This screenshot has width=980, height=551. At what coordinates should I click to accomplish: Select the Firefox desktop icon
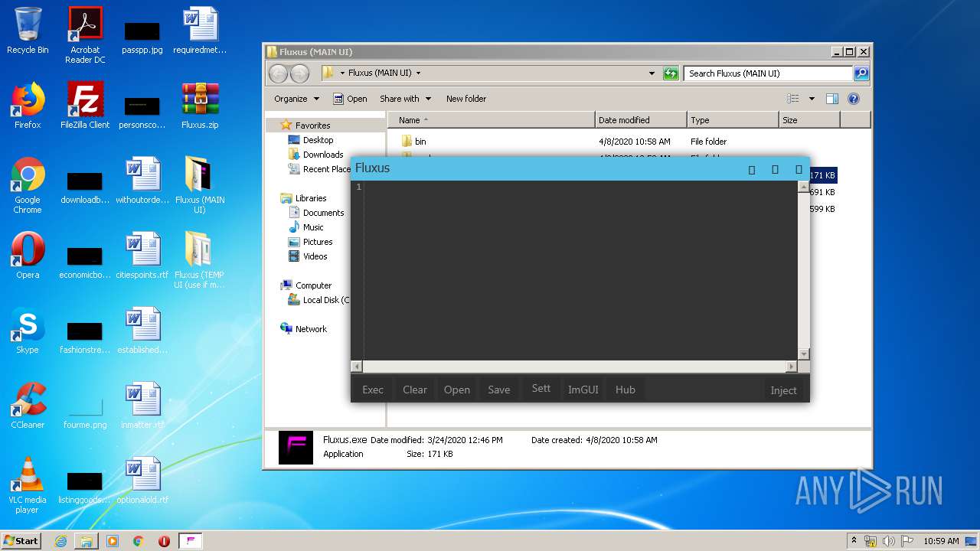tap(28, 106)
